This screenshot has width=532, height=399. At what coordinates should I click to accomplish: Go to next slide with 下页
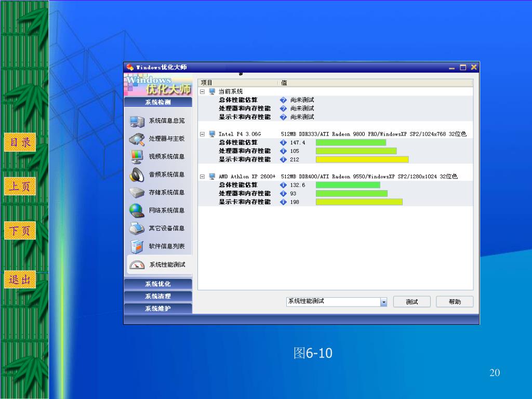[x=20, y=230]
